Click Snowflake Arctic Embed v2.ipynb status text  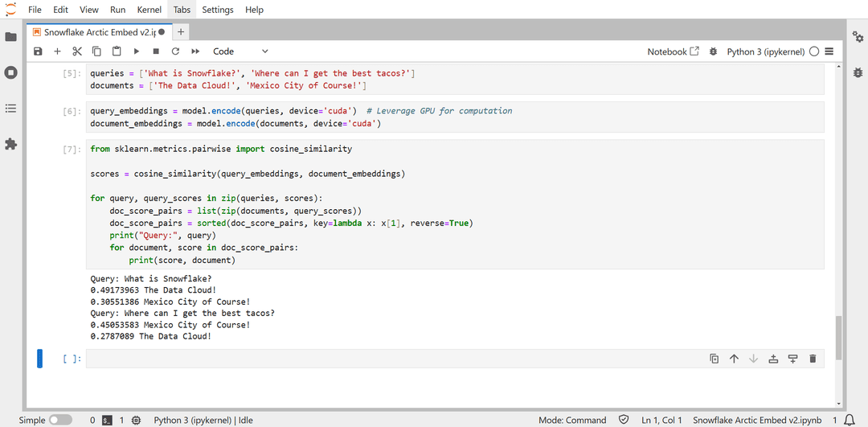(758, 421)
